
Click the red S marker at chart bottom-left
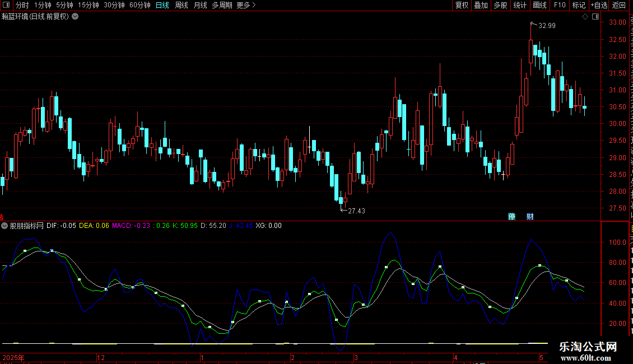click(2, 217)
